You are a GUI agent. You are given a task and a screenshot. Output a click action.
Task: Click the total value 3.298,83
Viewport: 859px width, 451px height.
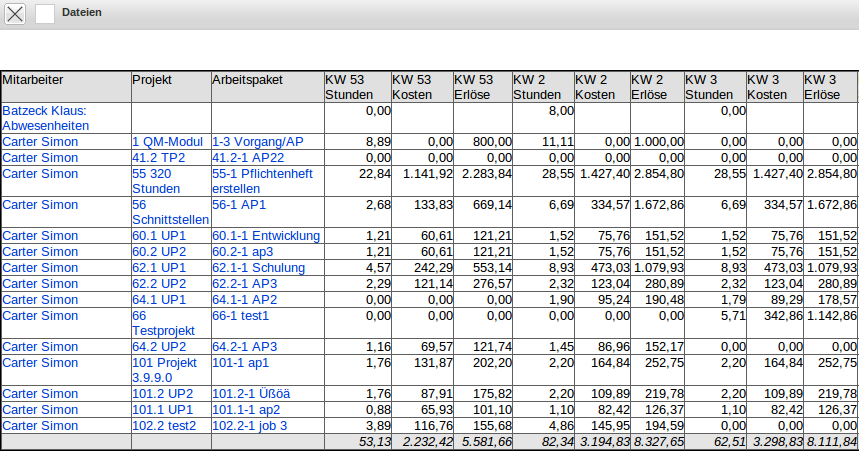click(x=778, y=442)
